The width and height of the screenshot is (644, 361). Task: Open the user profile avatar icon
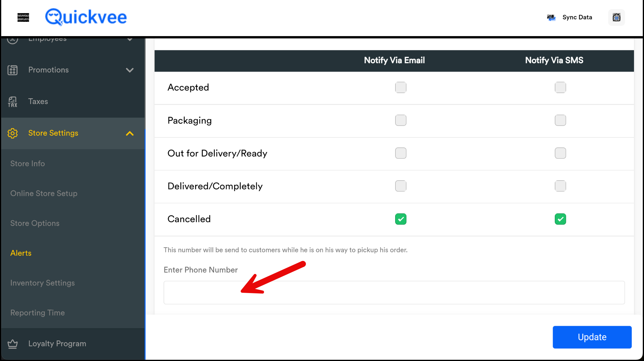click(x=616, y=17)
